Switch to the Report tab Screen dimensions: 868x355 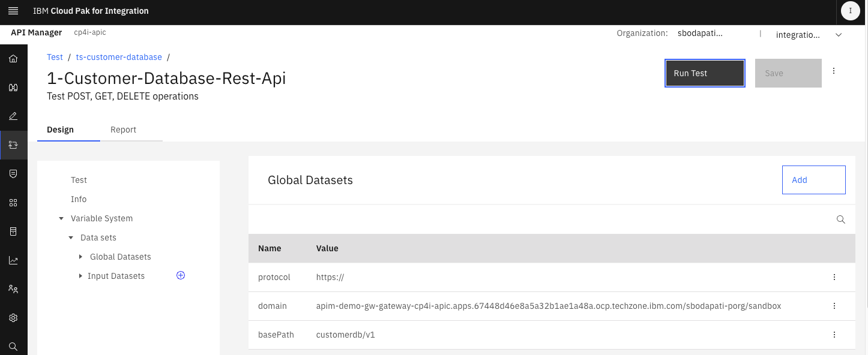point(123,130)
